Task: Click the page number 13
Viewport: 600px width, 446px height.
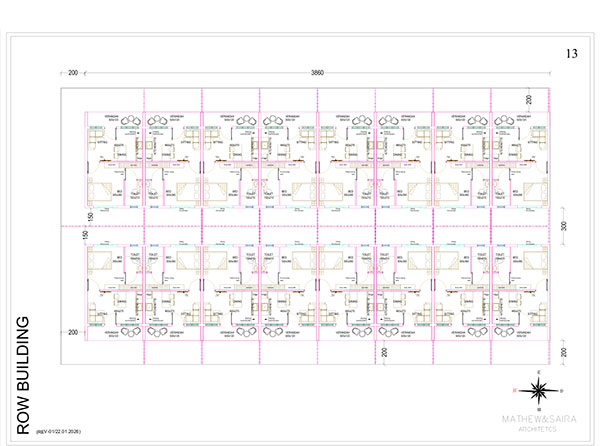Action: click(x=572, y=53)
